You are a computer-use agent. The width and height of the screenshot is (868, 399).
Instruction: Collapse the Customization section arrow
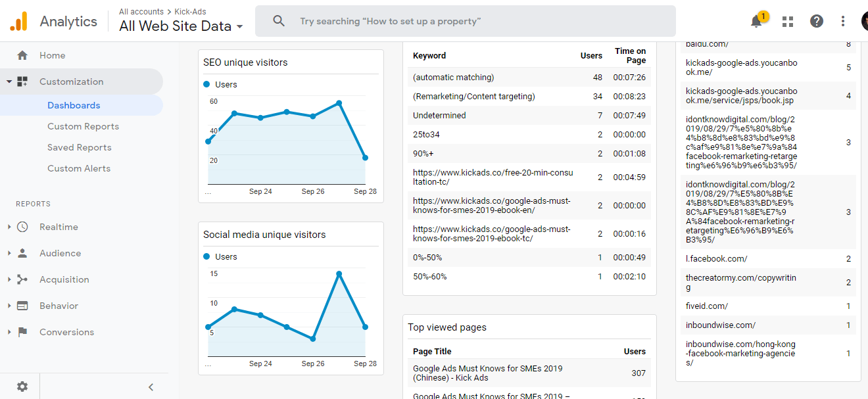[9, 82]
